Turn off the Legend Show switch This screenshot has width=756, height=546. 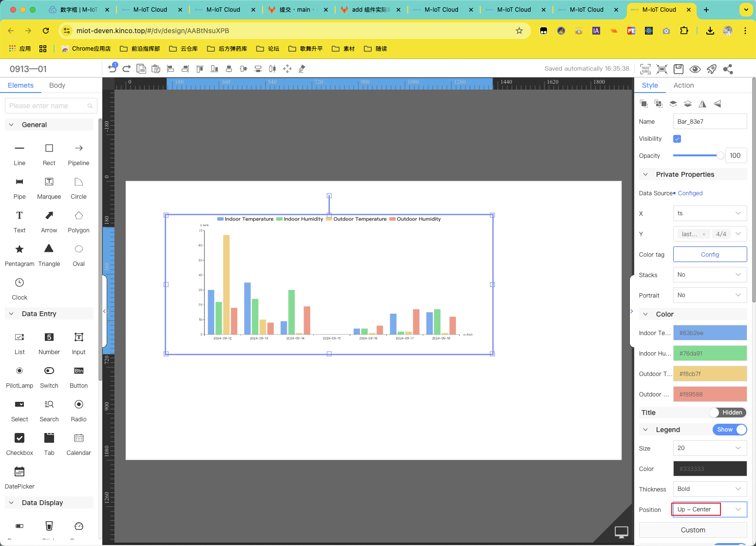click(x=730, y=430)
